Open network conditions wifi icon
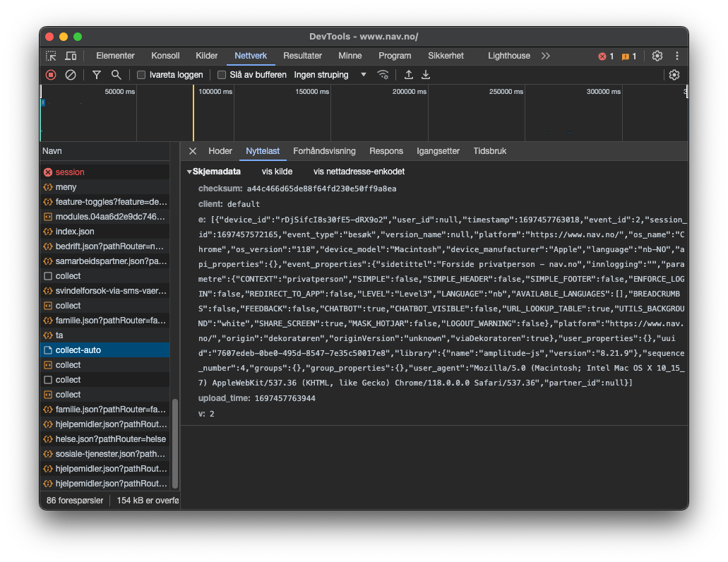Screen dimensions: 728x562 click(x=383, y=75)
